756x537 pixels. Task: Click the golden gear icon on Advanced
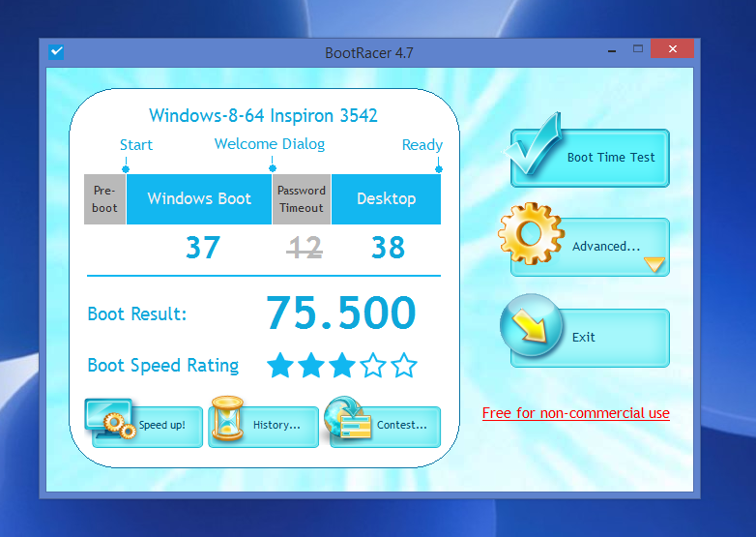point(531,233)
